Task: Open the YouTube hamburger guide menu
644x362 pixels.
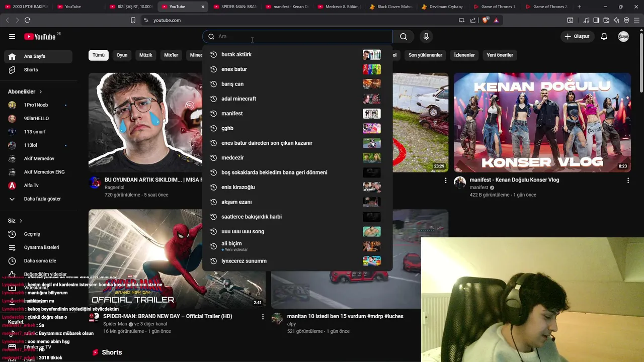Action: 12,36
